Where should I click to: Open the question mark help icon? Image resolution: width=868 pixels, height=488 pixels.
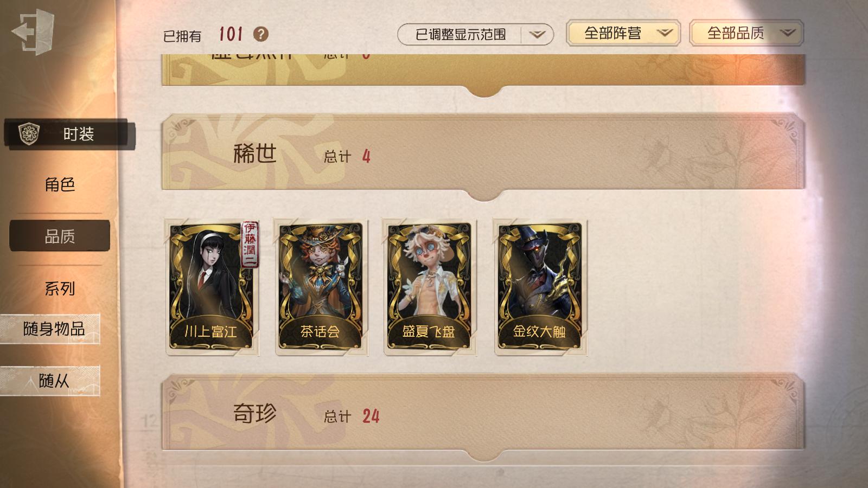261,34
